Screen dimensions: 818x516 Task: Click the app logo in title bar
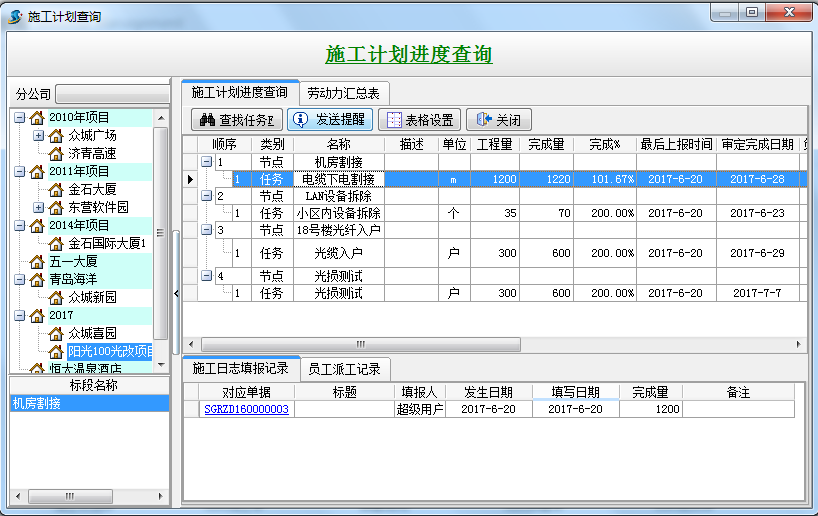coord(15,17)
